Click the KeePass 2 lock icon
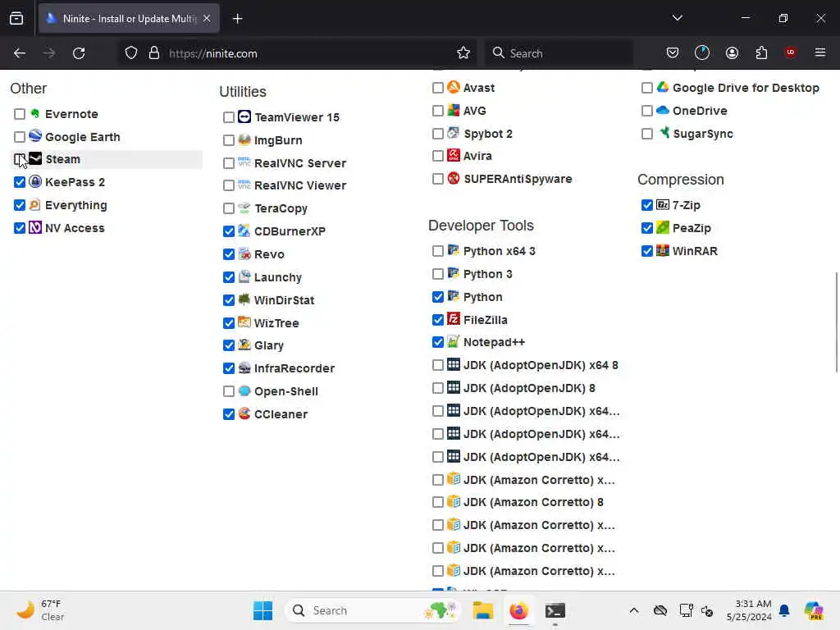 coord(35,181)
